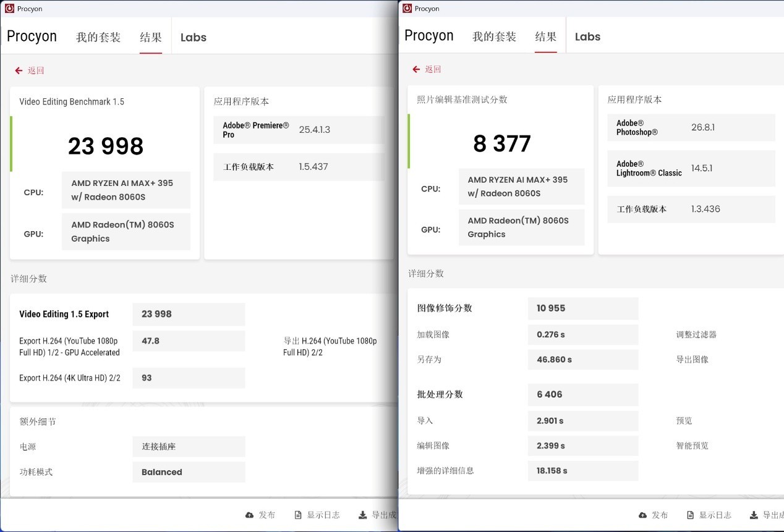Screen dimensions: 784x532
Task: Click CPU name field in right window
Action: tap(521, 187)
